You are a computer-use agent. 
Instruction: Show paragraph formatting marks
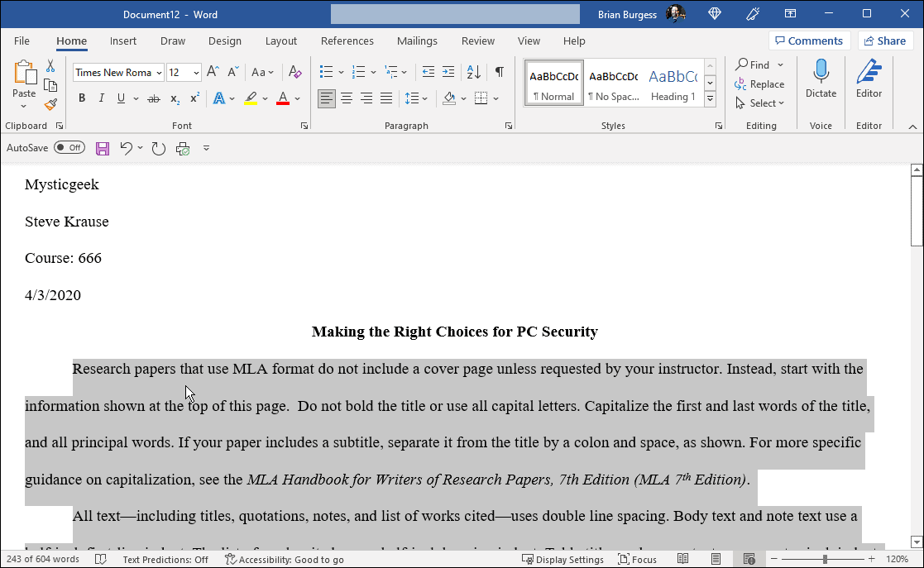pos(499,73)
